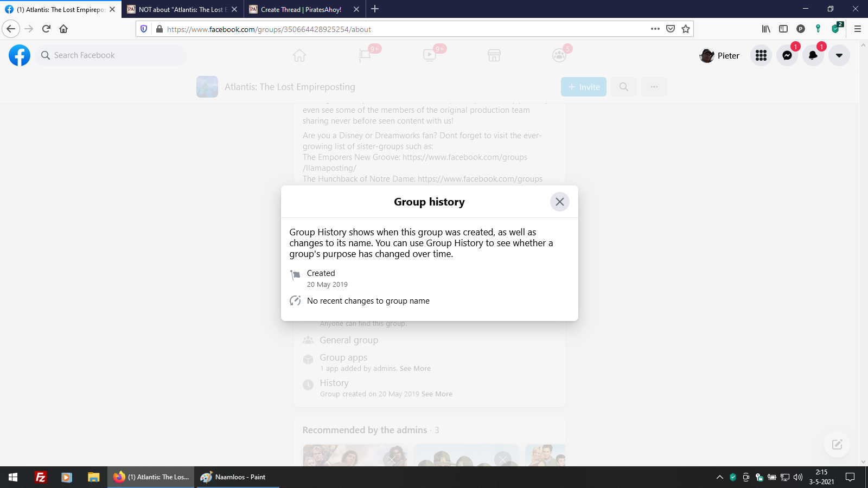Open the Watch video icon
This screenshot has width=868, height=488.
click(429, 55)
